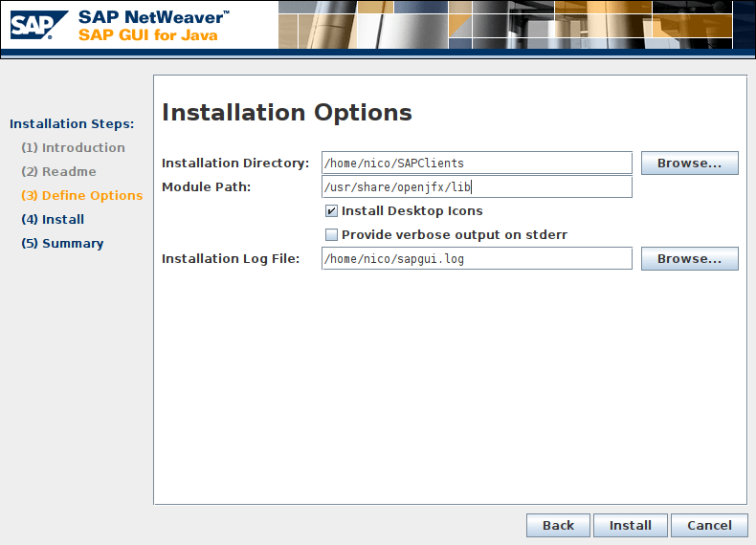This screenshot has height=545, width=756.
Task: Click the SAP logo in the header
Action: pyautogui.click(x=39, y=25)
